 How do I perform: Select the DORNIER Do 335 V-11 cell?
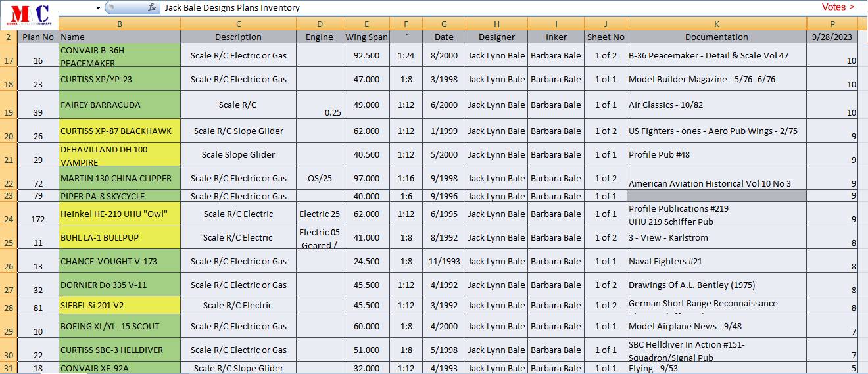click(120, 285)
